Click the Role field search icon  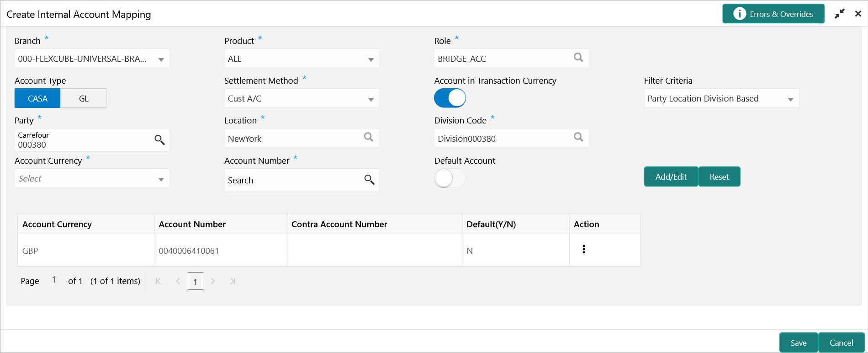(x=578, y=58)
